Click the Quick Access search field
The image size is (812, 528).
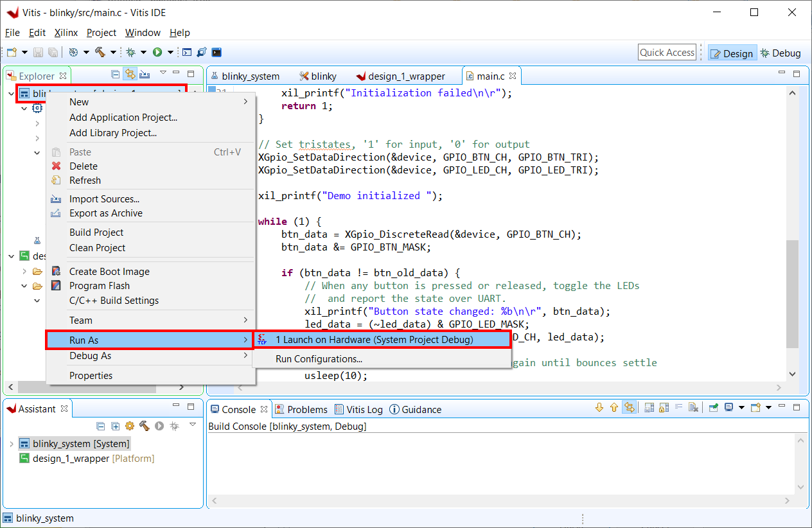667,53
